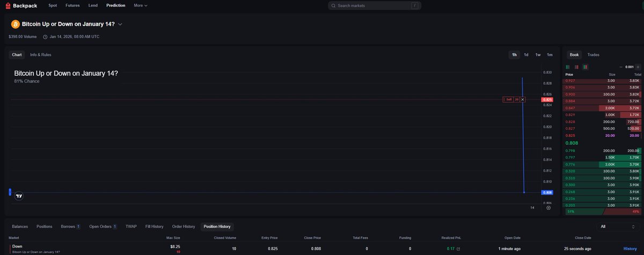Image resolution: width=644 pixels, height=255 pixels.
Task: Decrease book price grouping with minus
Action: [x=621, y=67]
